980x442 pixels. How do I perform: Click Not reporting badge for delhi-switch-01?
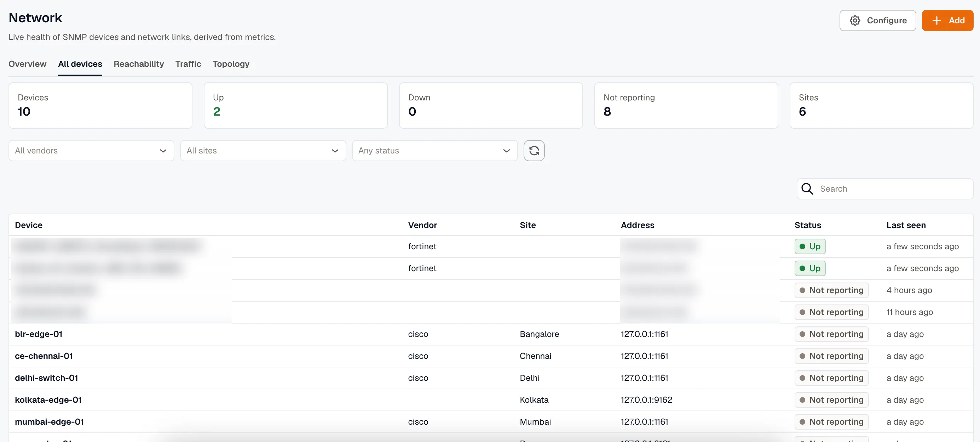pos(831,378)
